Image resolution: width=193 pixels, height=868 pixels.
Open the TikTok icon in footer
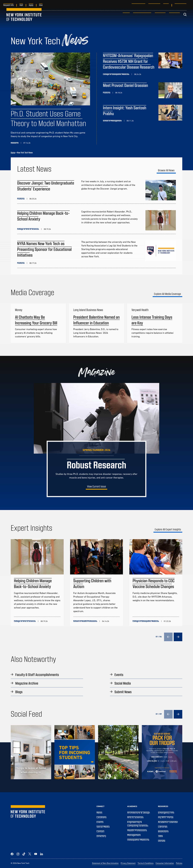pyautogui.click(x=24, y=854)
